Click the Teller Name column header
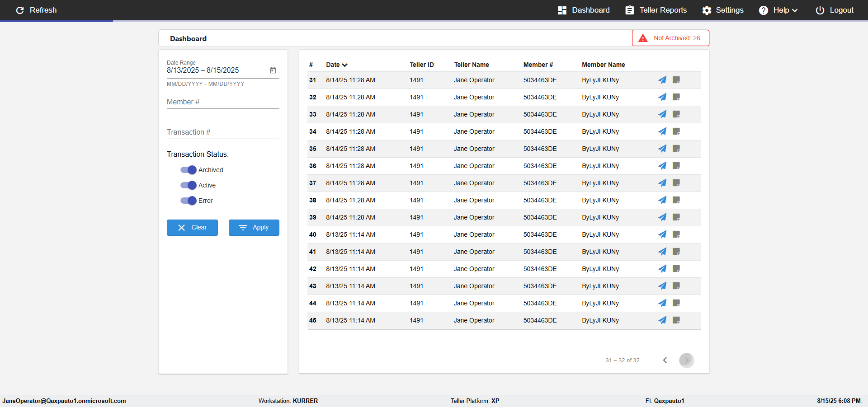868x407 pixels. [x=472, y=65]
